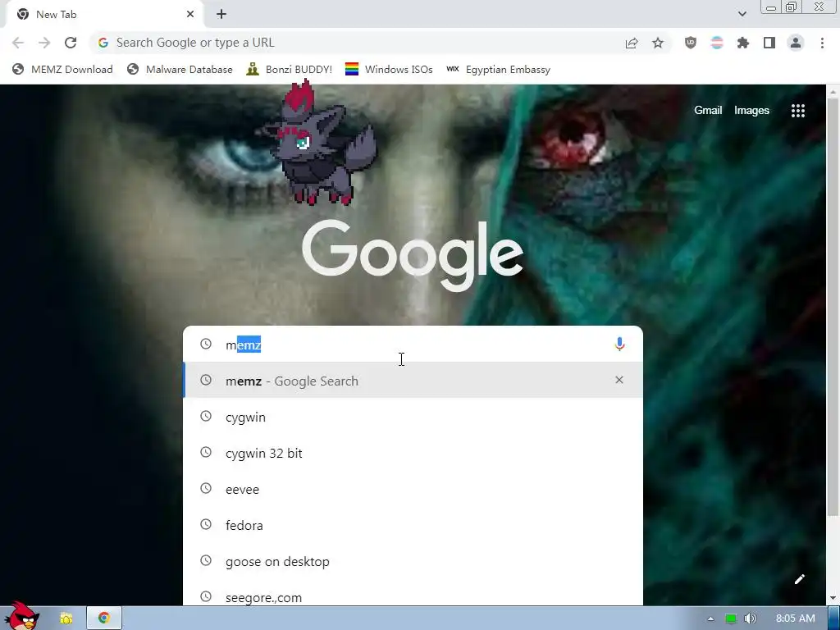Select the 'goose on desktop' suggestion
Viewport: 840px width, 630px height.
point(413,561)
